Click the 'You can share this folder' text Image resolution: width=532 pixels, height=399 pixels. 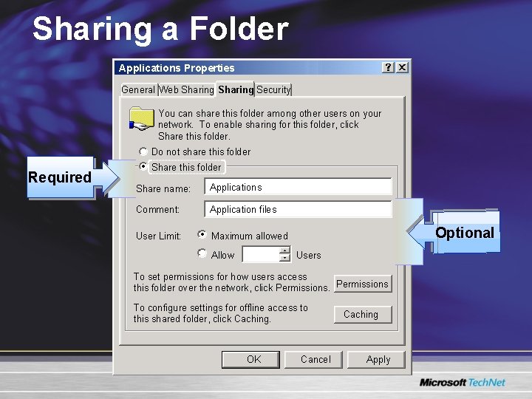point(270,125)
